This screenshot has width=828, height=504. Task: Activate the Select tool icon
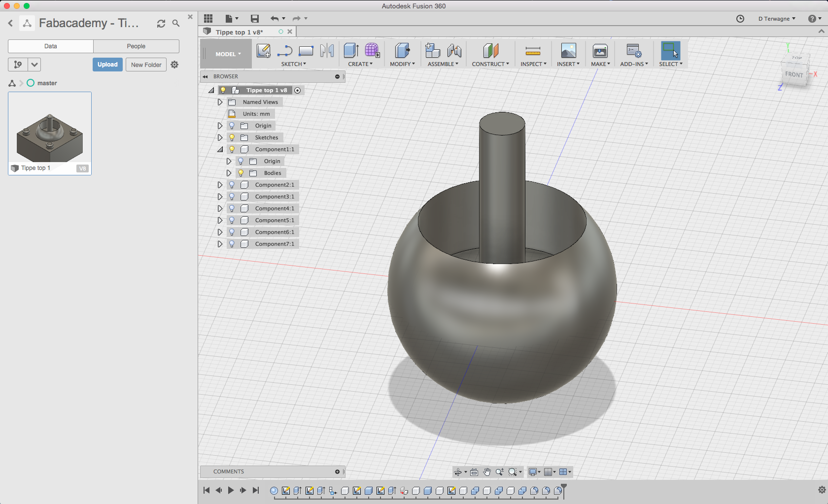point(671,51)
